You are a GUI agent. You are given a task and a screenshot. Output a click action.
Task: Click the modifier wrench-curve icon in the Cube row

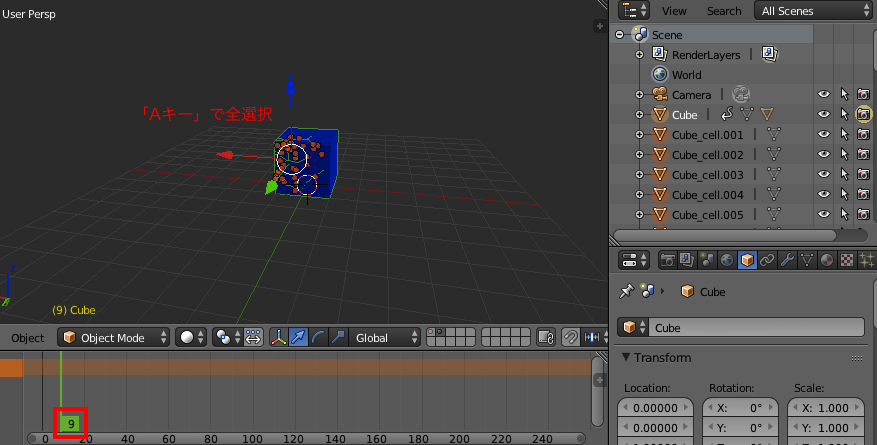point(727,114)
